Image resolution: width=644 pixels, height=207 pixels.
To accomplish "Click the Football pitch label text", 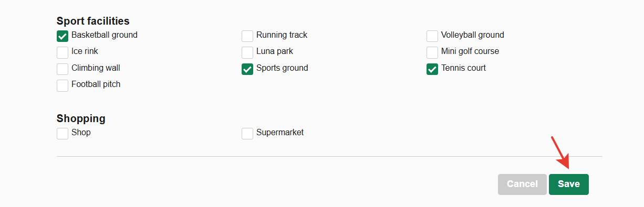I will (96, 84).
